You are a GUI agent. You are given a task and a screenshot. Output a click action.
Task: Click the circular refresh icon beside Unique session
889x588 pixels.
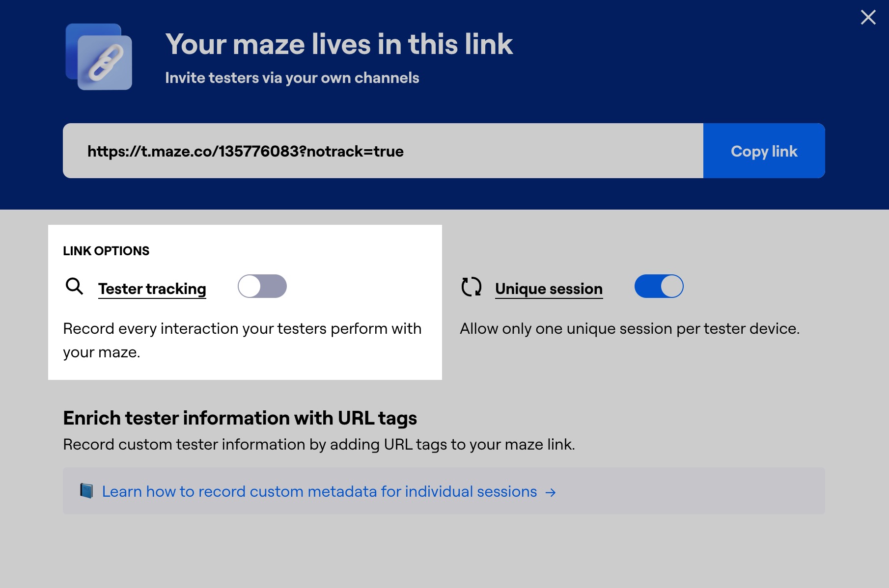471,286
